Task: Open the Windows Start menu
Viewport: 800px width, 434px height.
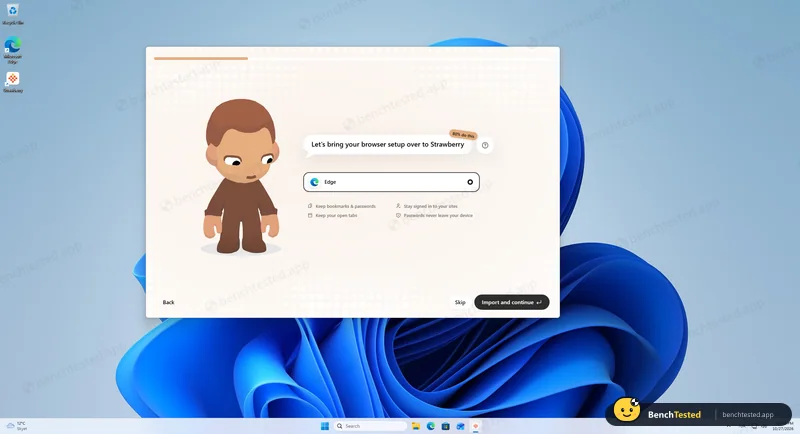Action: tap(324, 426)
